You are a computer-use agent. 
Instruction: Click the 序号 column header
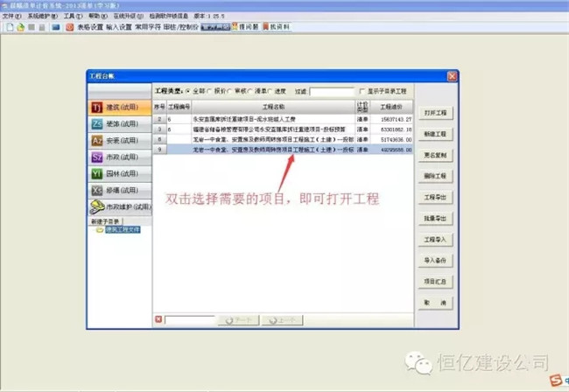point(159,107)
